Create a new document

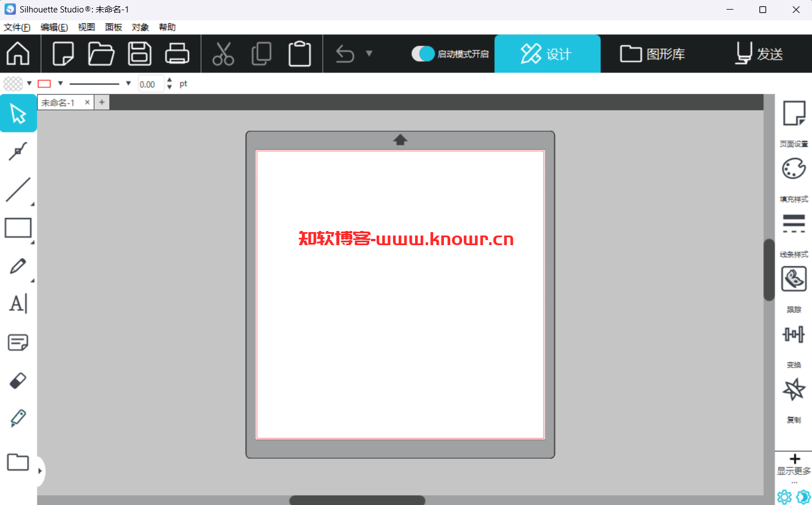pyautogui.click(x=63, y=54)
